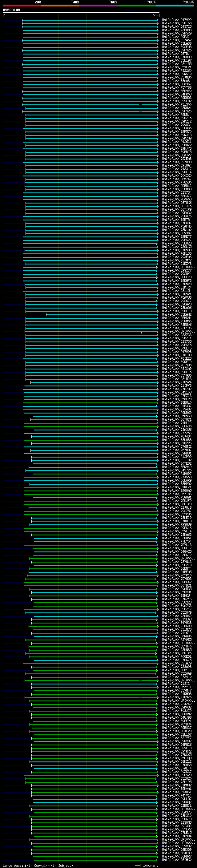This screenshot has height=868, width=197.
Task: Select the UniRef100_A8IEE5 hit label
Action: 177,358
